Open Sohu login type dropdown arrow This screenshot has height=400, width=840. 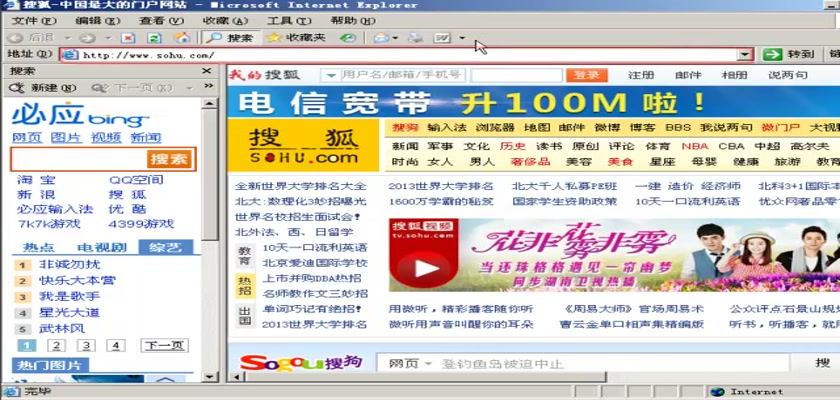click(x=331, y=75)
